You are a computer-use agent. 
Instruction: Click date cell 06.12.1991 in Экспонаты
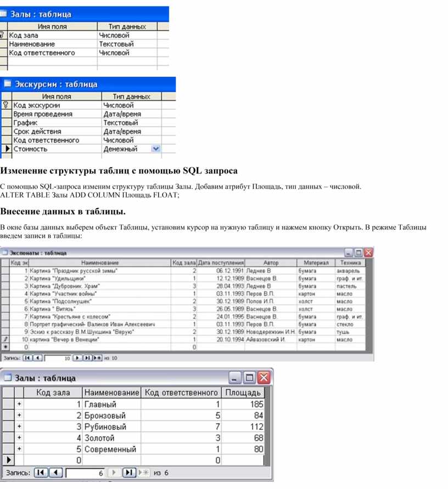click(221, 271)
